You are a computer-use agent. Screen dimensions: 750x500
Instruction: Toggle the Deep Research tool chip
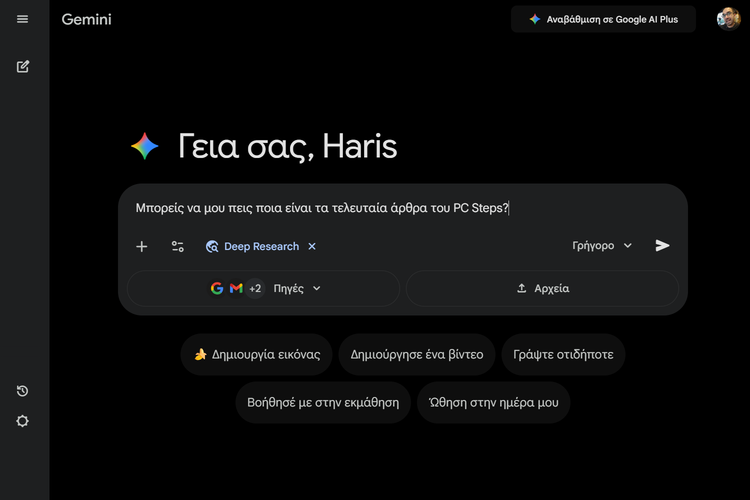[252, 246]
